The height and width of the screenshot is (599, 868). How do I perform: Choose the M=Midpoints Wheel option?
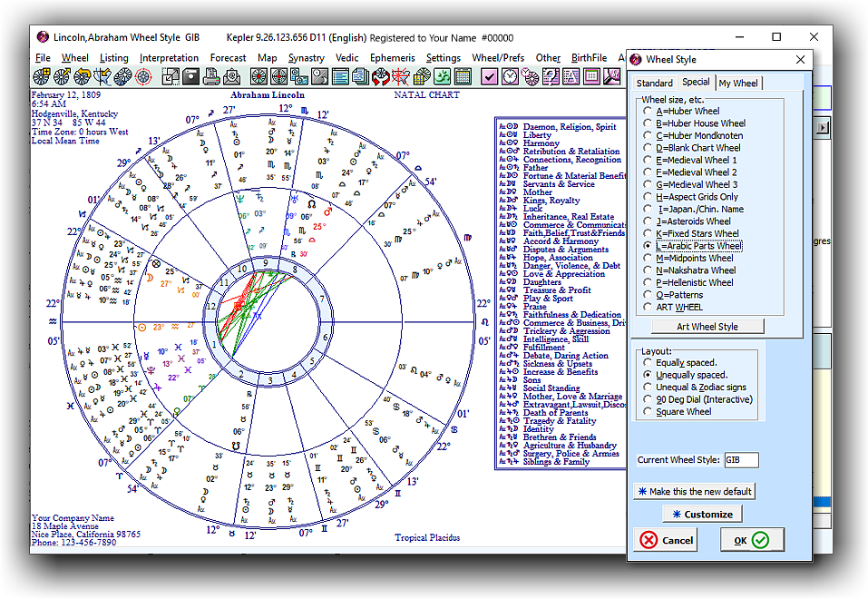coord(647,258)
